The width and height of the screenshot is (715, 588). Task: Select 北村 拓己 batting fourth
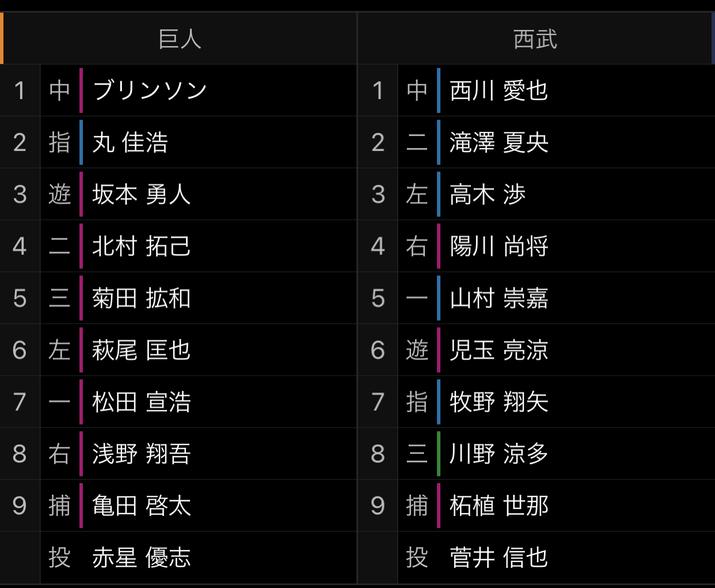(x=141, y=246)
